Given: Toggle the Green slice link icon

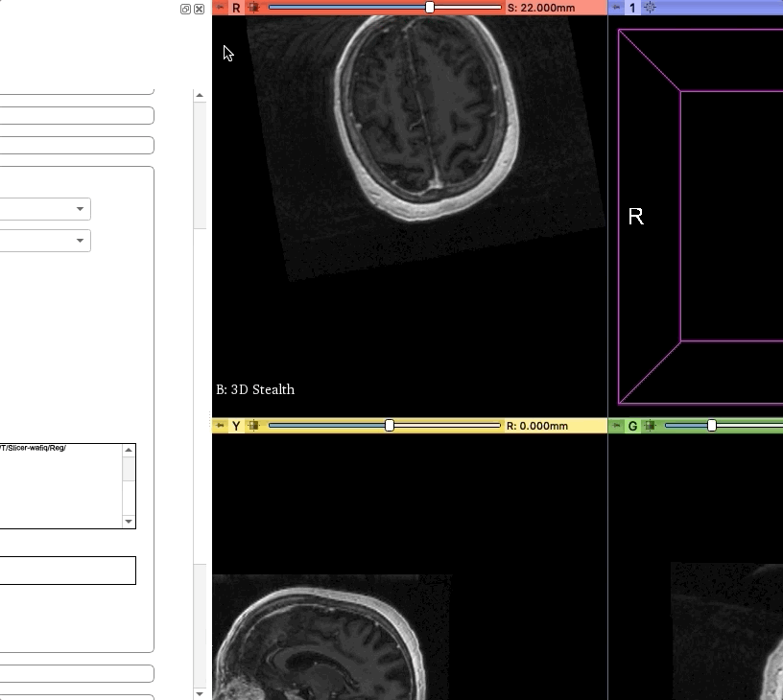Looking at the screenshot, I should (x=650, y=426).
